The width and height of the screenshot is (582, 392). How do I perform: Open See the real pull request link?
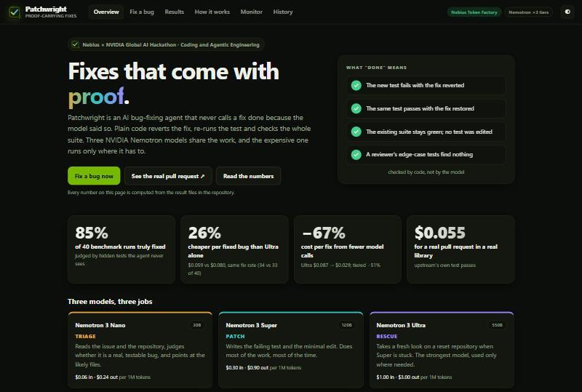point(168,176)
